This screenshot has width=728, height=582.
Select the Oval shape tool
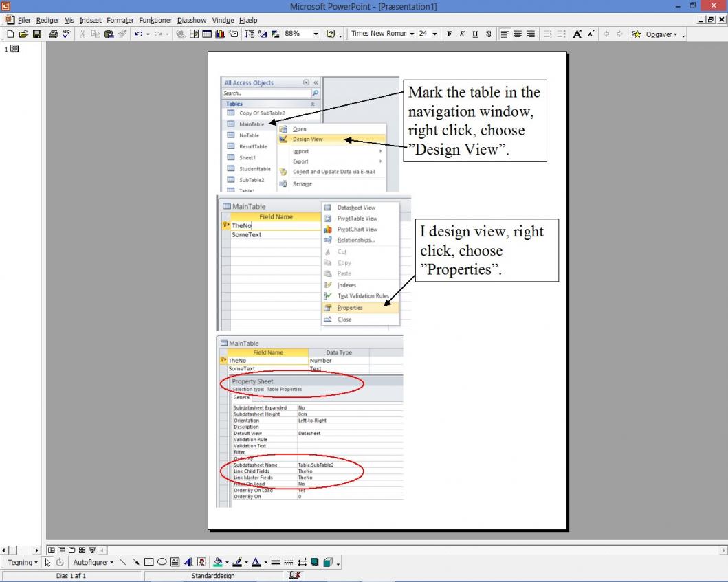pos(162,562)
